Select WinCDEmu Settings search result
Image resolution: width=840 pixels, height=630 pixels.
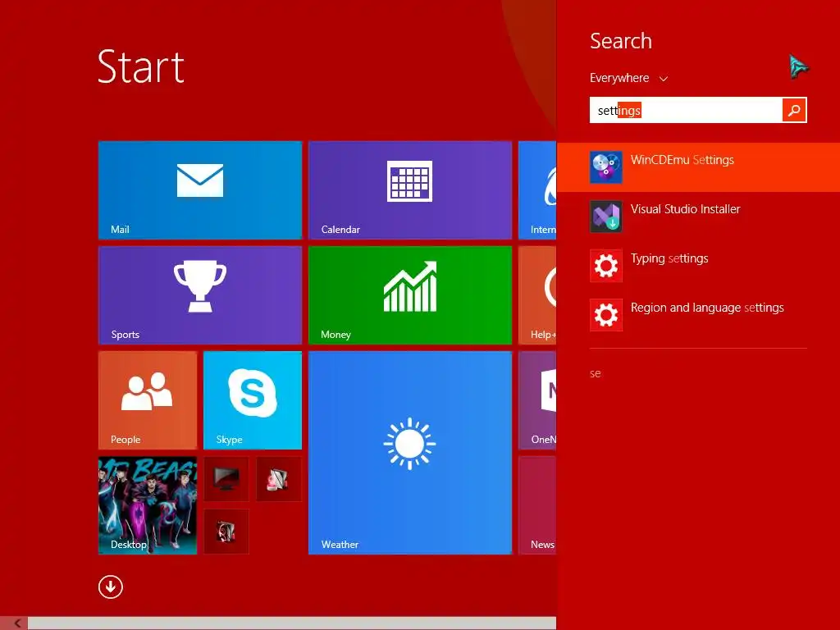tap(699, 167)
